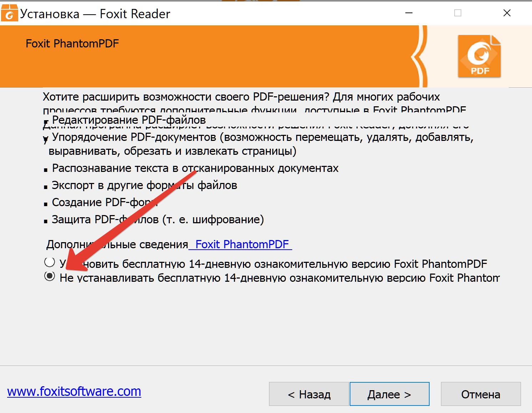Click the Создание PDF-форм bullet text

tap(105, 202)
